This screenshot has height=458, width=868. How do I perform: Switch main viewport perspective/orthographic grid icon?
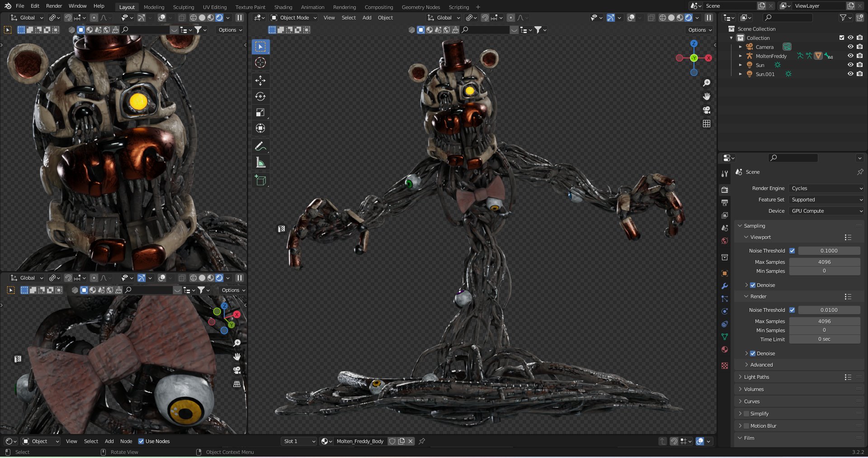click(707, 124)
